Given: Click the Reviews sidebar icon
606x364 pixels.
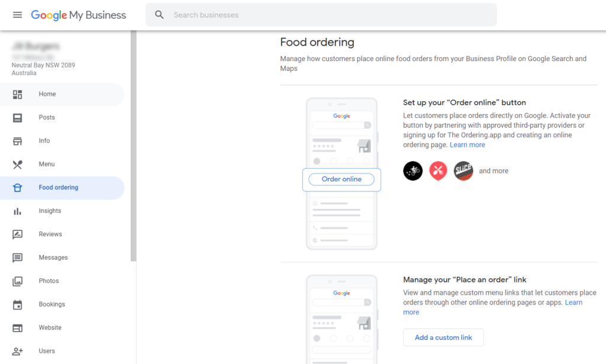Looking at the screenshot, I should coord(17,234).
